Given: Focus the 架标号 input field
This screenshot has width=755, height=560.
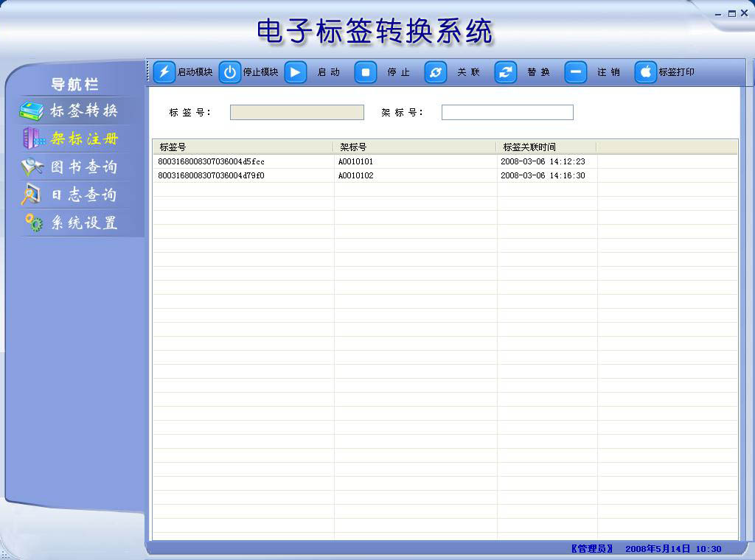Looking at the screenshot, I should pyautogui.click(x=507, y=113).
